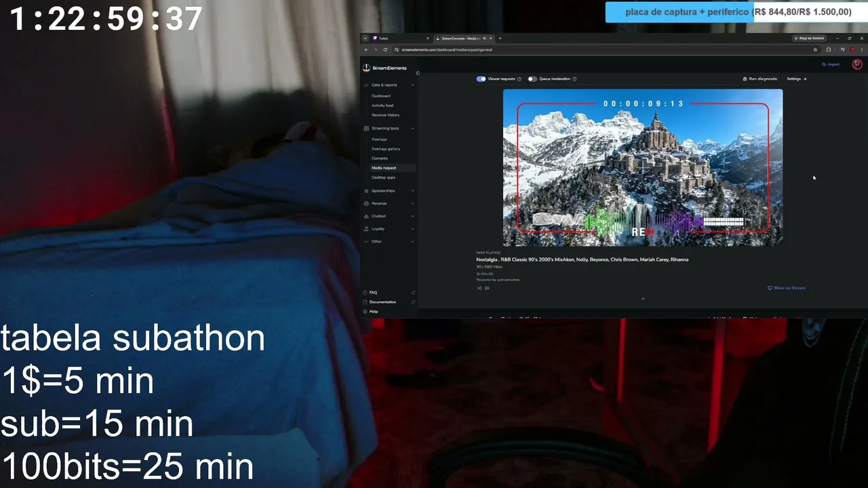Open Elements in the sidebar
The width and height of the screenshot is (868, 488).
tap(380, 158)
